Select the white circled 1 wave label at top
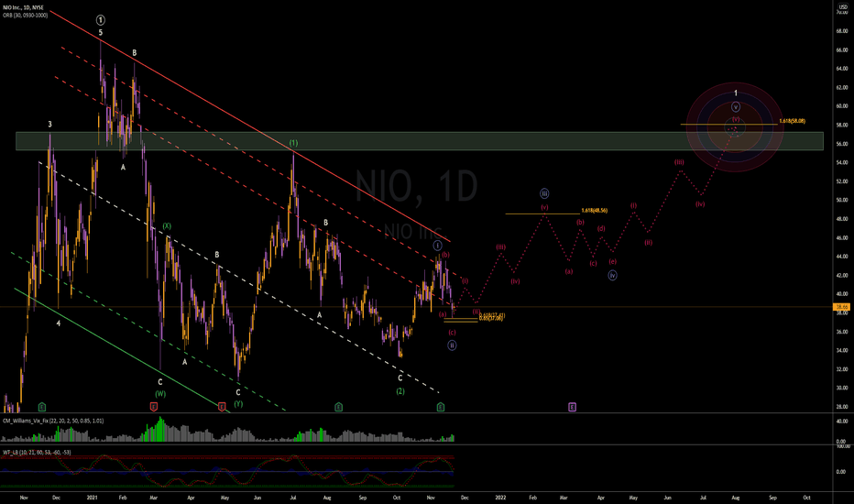This screenshot has height=504, width=854. [101, 20]
